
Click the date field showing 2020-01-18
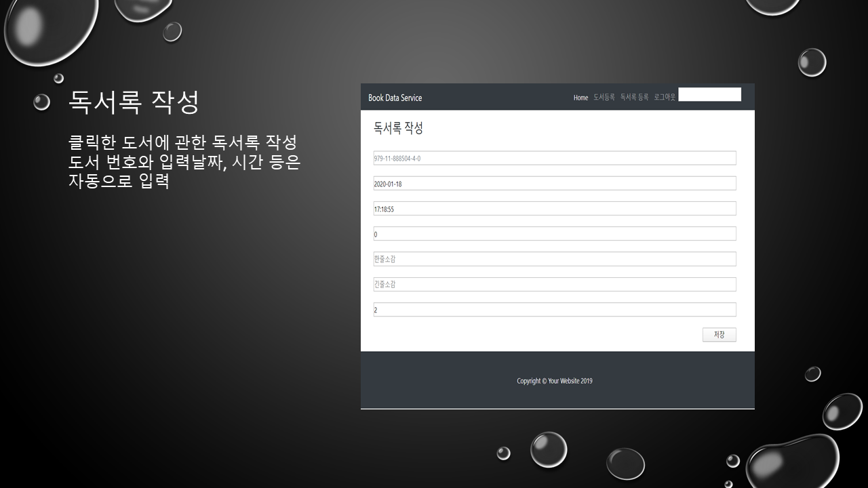coord(554,184)
